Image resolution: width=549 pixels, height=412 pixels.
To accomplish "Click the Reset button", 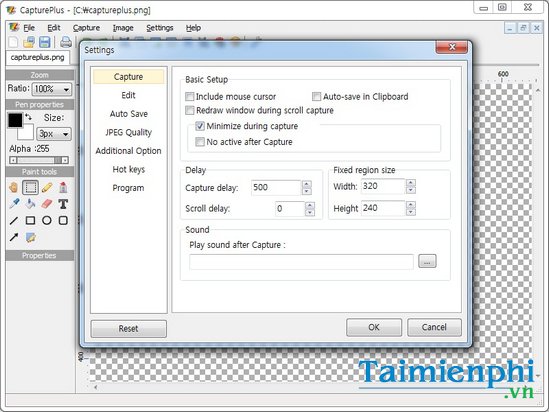I will pos(128,329).
